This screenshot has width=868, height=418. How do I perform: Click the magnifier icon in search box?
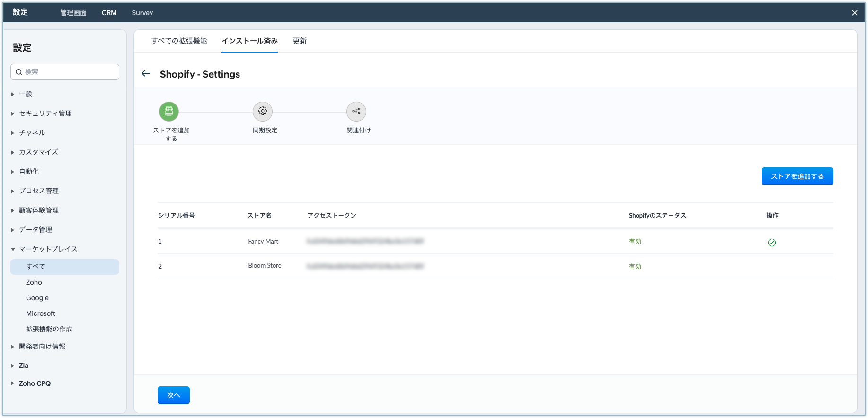pyautogui.click(x=19, y=72)
